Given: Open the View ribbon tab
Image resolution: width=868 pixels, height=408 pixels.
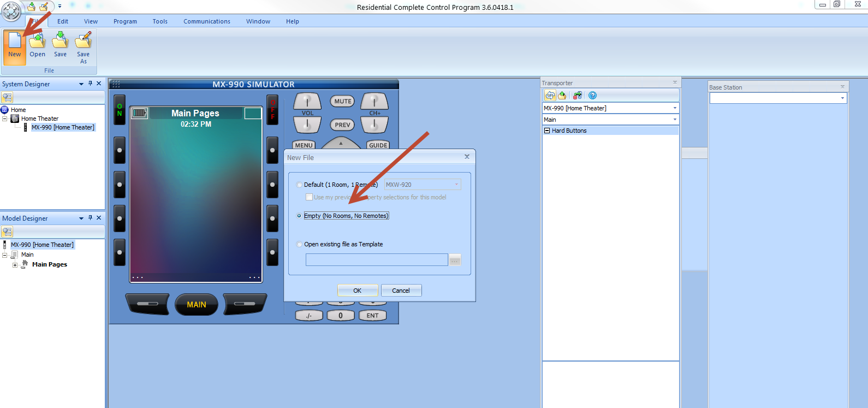Looking at the screenshot, I should pyautogui.click(x=91, y=21).
